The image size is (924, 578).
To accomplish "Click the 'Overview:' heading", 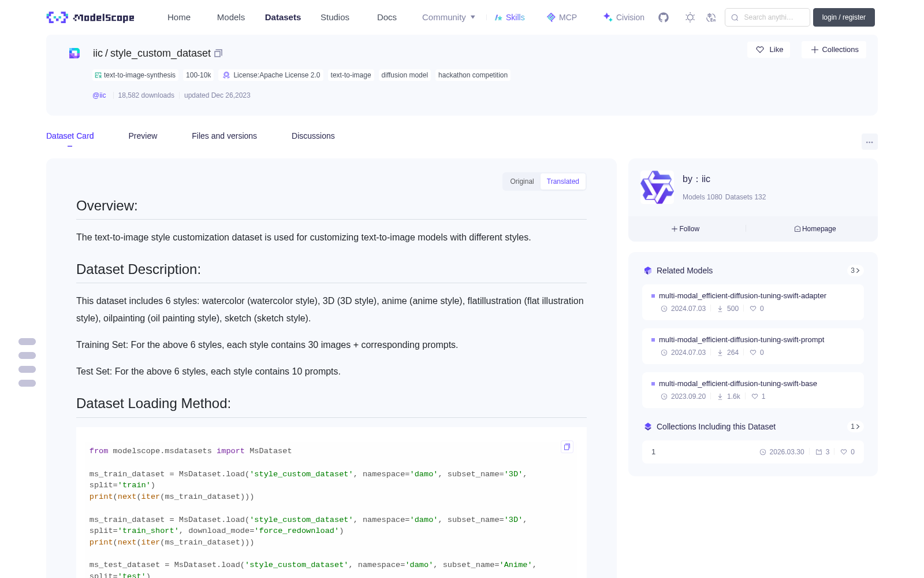I will 107,206.
